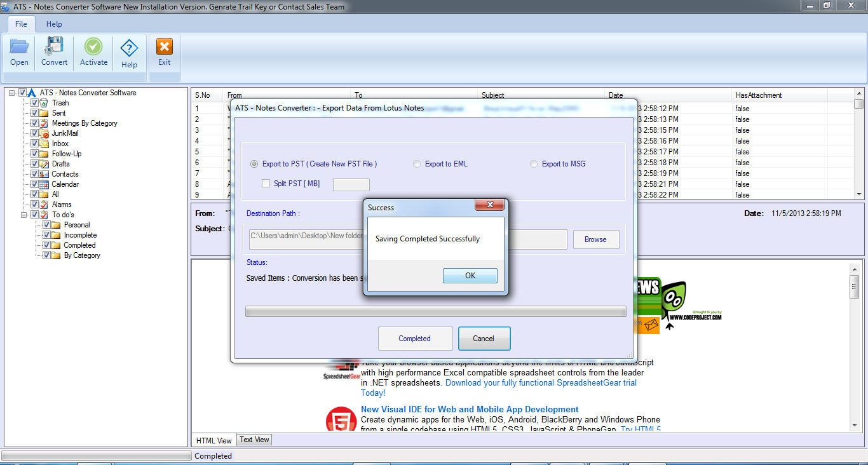The width and height of the screenshot is (868, 465).
Task: Select the By Category subfolder icon
Action: (x=56, y=255)
